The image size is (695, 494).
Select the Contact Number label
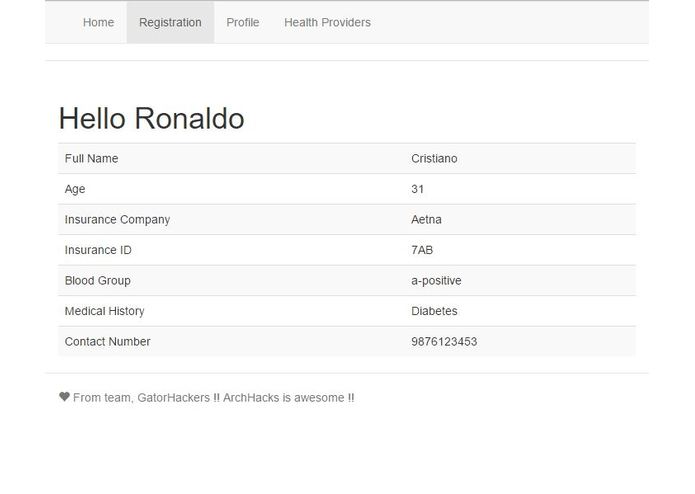pos(107,342)
